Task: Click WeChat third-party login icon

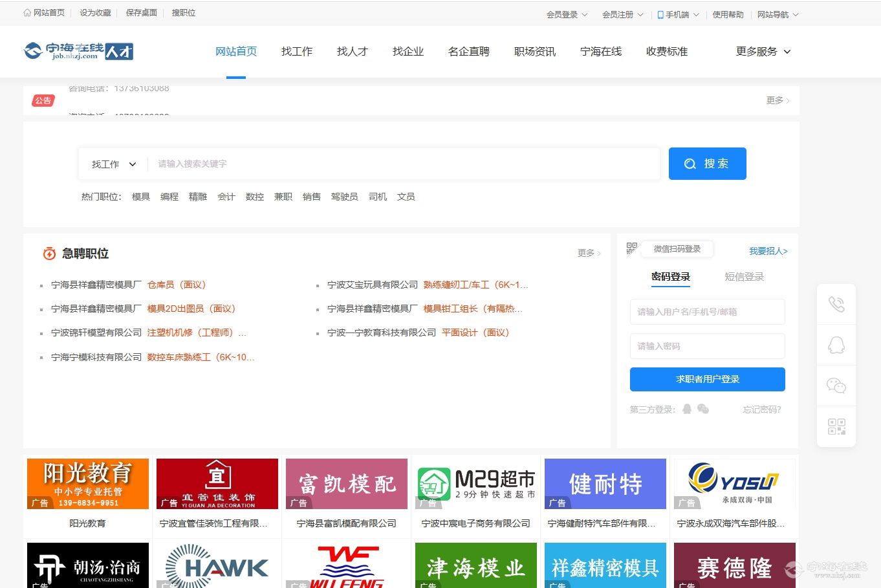Action: click(703, 409)
